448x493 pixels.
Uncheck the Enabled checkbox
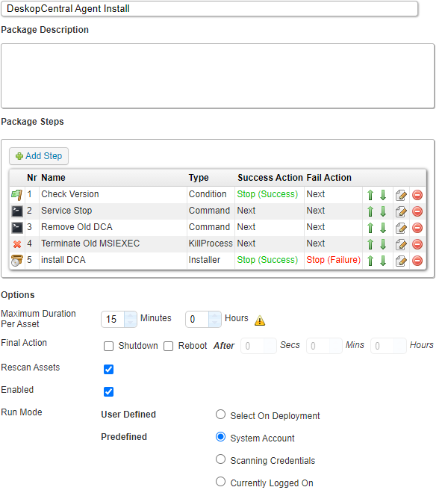click(x=108, y=391)
